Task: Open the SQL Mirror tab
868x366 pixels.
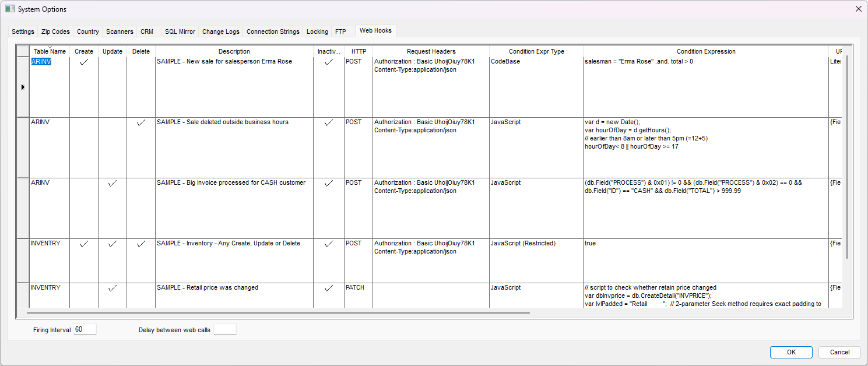Action: coord(180,31)
